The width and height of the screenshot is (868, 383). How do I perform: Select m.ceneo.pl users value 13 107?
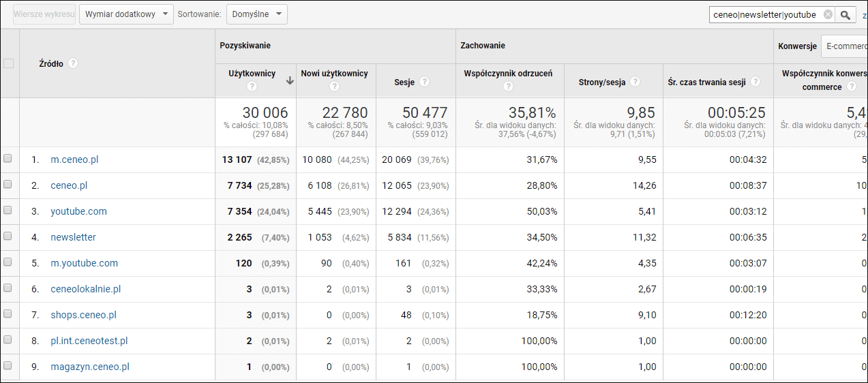point(237,159)
